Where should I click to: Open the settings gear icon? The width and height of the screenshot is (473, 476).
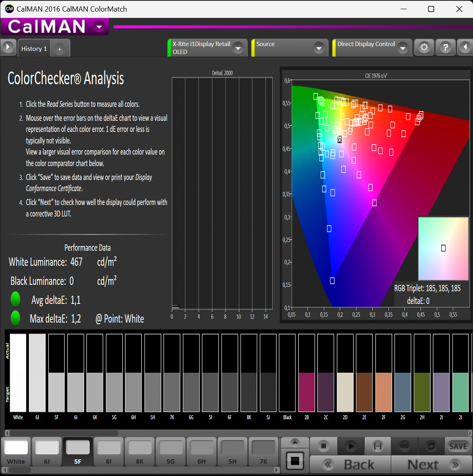tap(424, 47)
